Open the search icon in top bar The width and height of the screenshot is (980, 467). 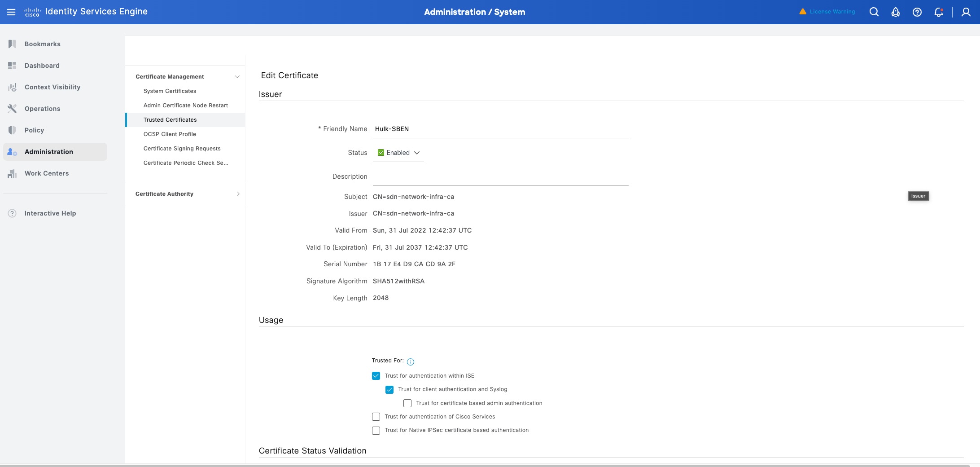pos(874,12)
